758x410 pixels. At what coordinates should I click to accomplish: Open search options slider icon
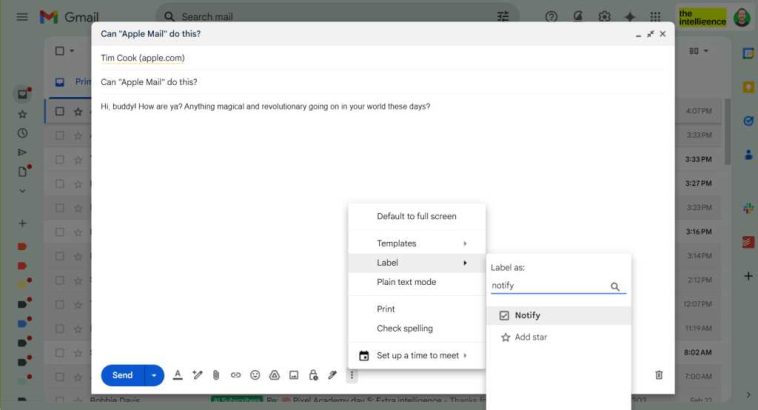pos(503,17)
